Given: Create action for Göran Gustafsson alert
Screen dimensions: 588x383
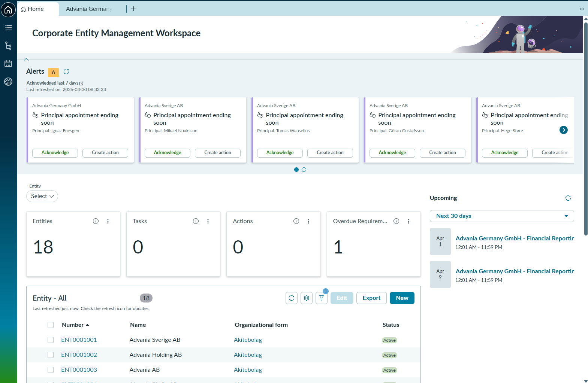Looking at the screenshot, I should point(443,153).
